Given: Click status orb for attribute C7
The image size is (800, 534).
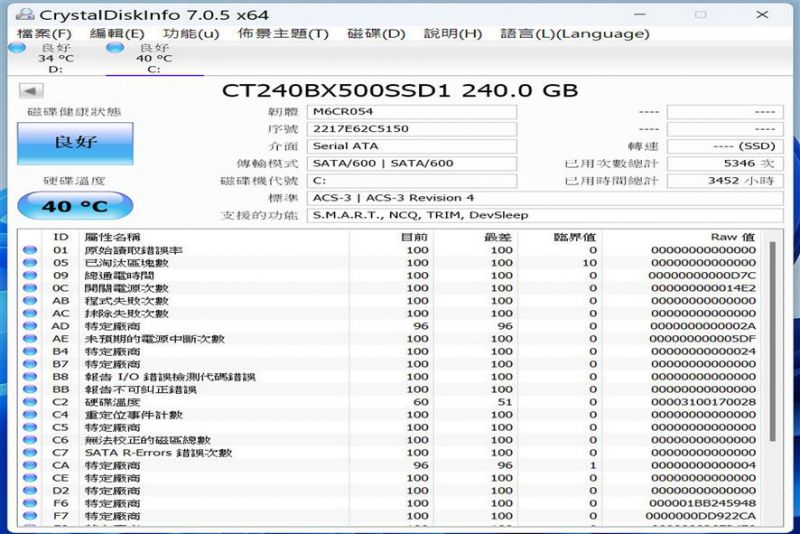Looking at the screenshot, I should 30,452.
